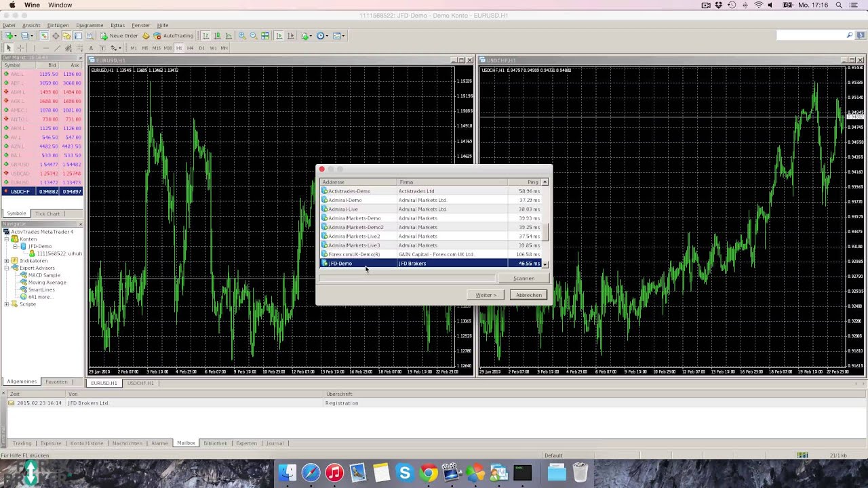This screenshot has height=488, width=868.
Task: Select the D1 timeframe
Action: pyautogui.click(x=202, y=48)
